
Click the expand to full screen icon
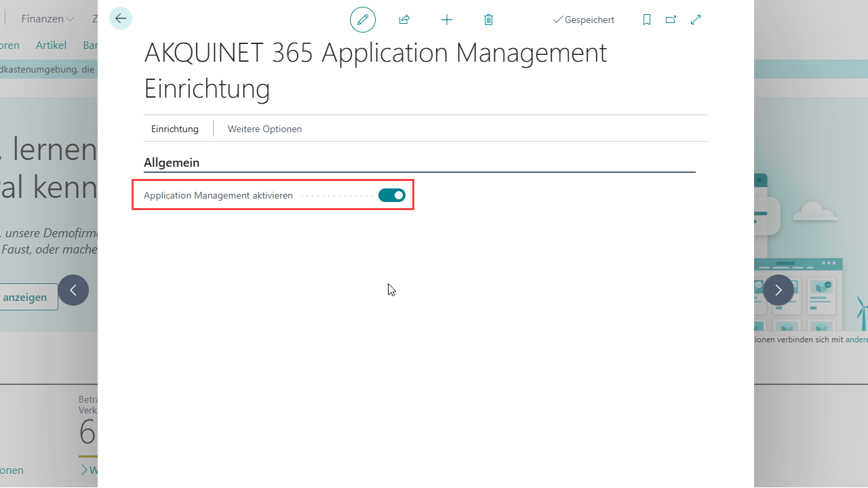pos(695,20)
